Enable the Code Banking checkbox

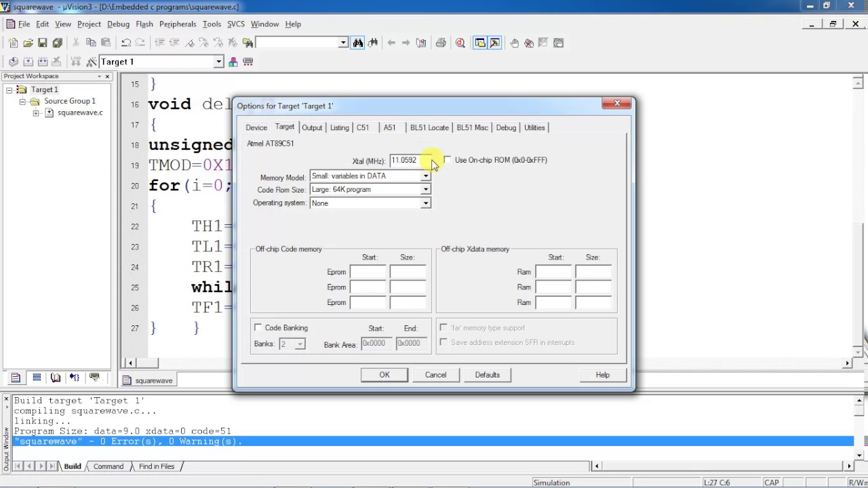click(258, 328)
